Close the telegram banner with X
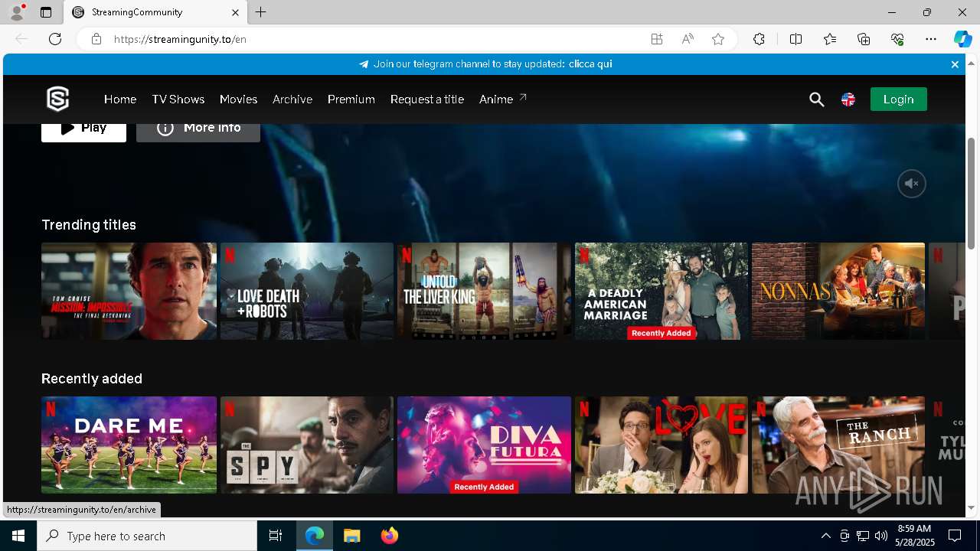This screenshot has height=551, width=980. click(955, 64)
